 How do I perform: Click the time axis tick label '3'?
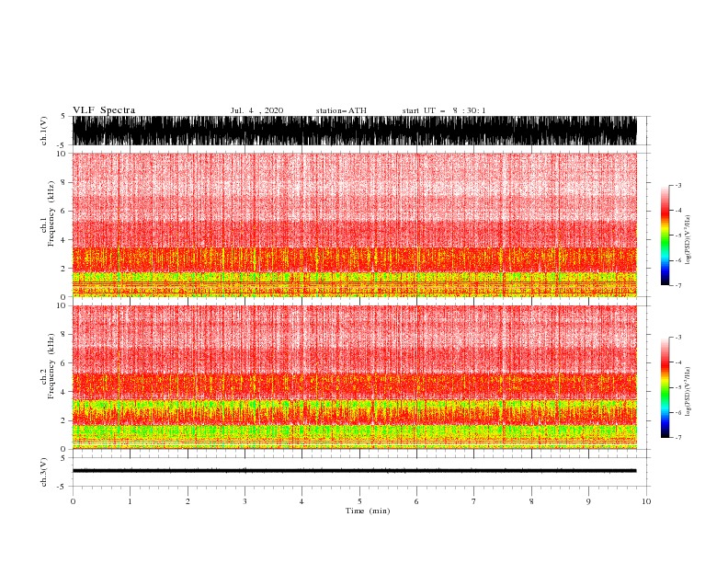[x=245, y=501]
